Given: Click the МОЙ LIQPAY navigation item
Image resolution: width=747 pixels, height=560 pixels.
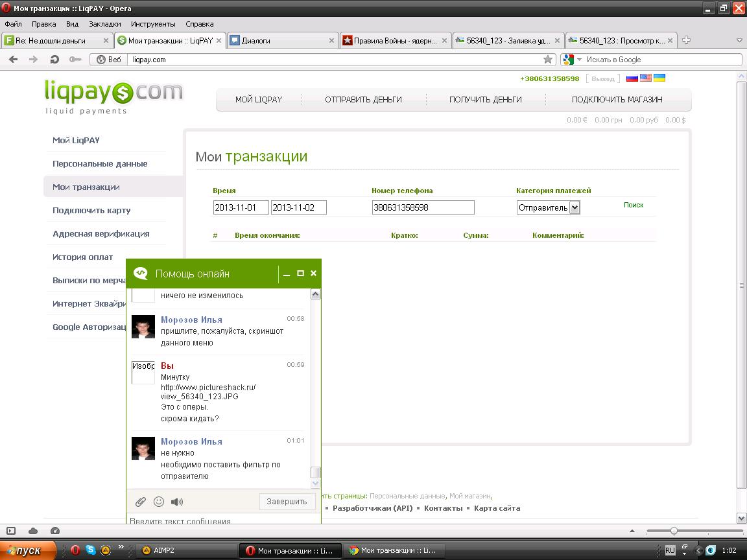Looking at the screenshot, I should click(259, 100).
